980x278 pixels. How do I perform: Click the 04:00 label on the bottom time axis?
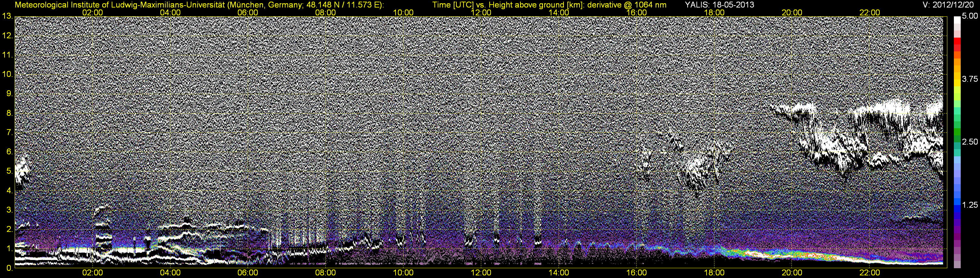point(170,273)
